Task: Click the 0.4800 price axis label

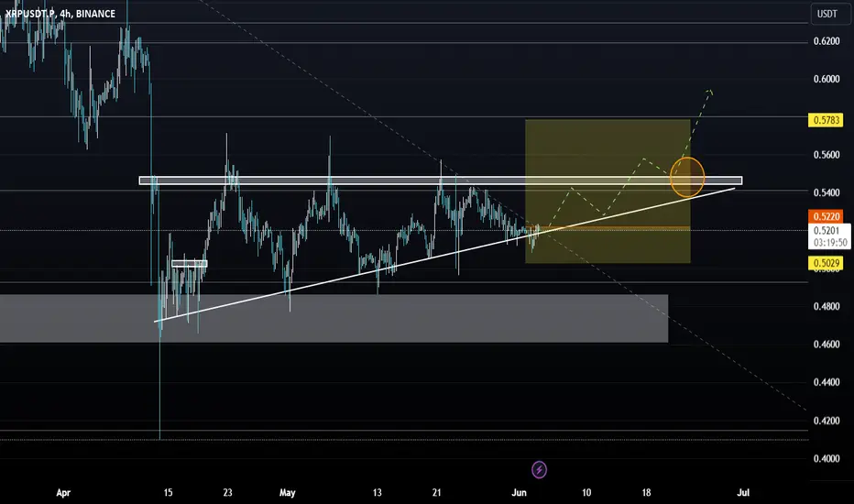Action: click(827, 306)
